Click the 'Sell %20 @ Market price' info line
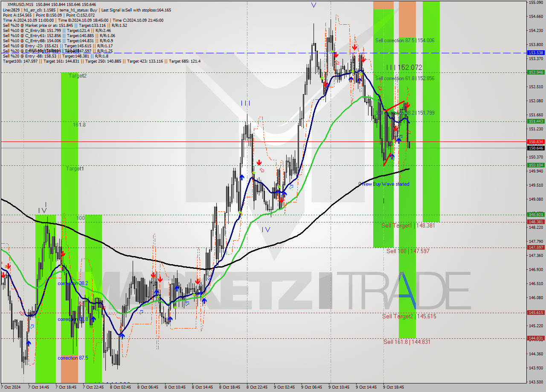Viewport: 546px width, 392px height. (65, 25)
